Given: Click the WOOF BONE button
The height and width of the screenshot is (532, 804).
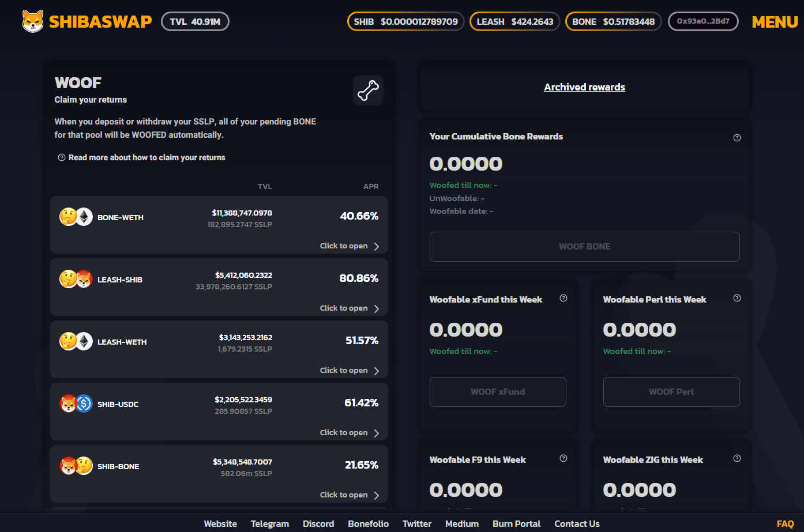Looking at the screenshot, I should coord(585,247).
